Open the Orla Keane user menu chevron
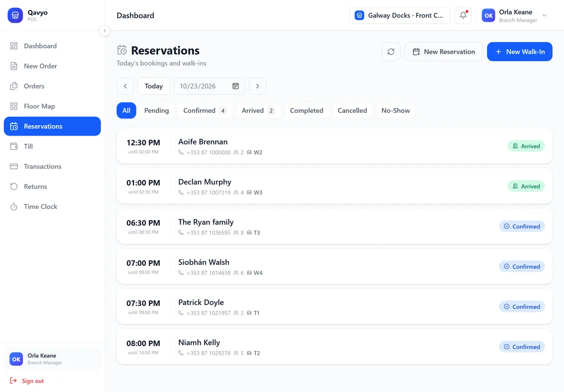This screenshot has width=564, height=392. (544, 15)
